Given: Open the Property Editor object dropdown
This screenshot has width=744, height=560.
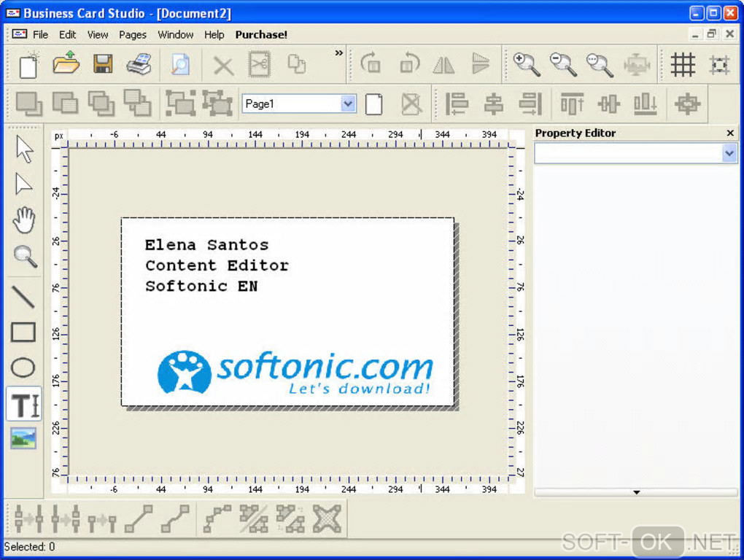Looking at the screenshot, I should click(729, 154).
